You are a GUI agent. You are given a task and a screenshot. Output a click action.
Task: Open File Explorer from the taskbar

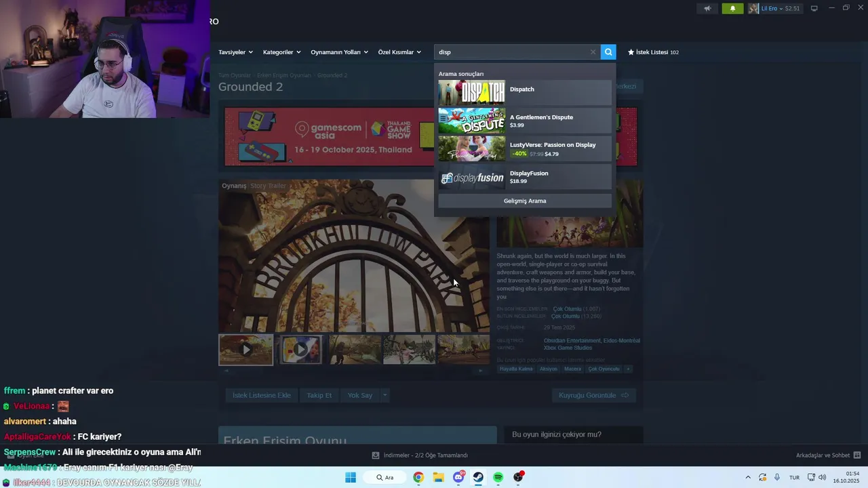tap(438, 478)
